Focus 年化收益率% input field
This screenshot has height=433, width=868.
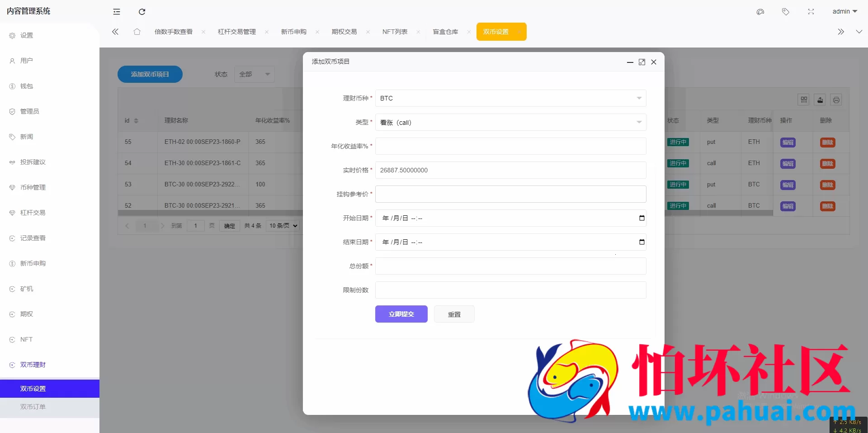pos(511,146)
